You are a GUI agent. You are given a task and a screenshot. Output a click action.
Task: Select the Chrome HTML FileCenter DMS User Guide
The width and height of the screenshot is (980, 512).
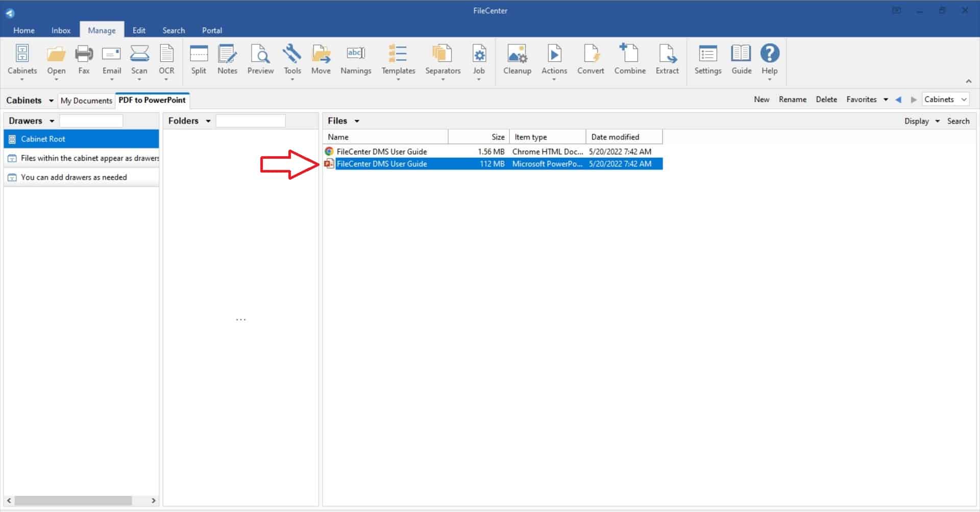(493, 152)
